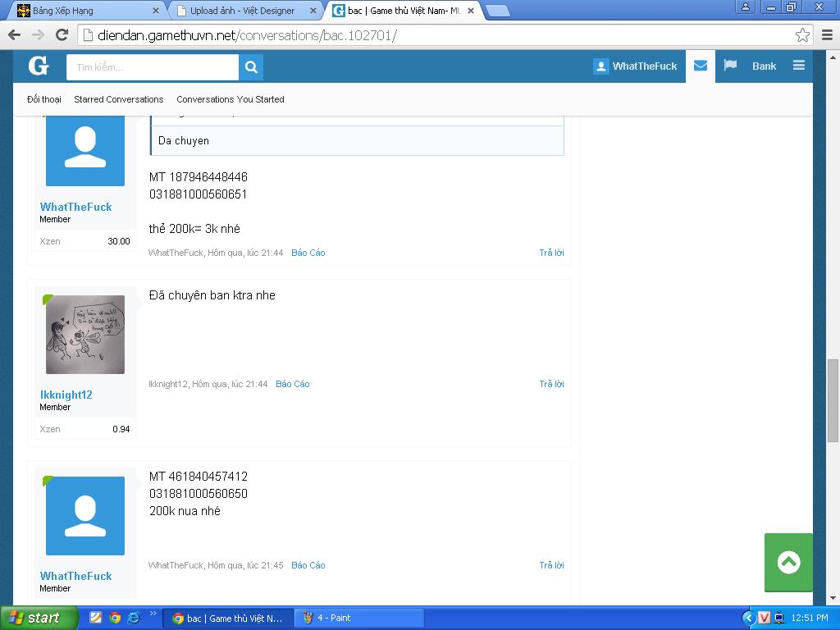The image size is (840, 630).
Task: Click the text 'Đã chuyên ban ktra nhe'
Action: click(212, 295)
